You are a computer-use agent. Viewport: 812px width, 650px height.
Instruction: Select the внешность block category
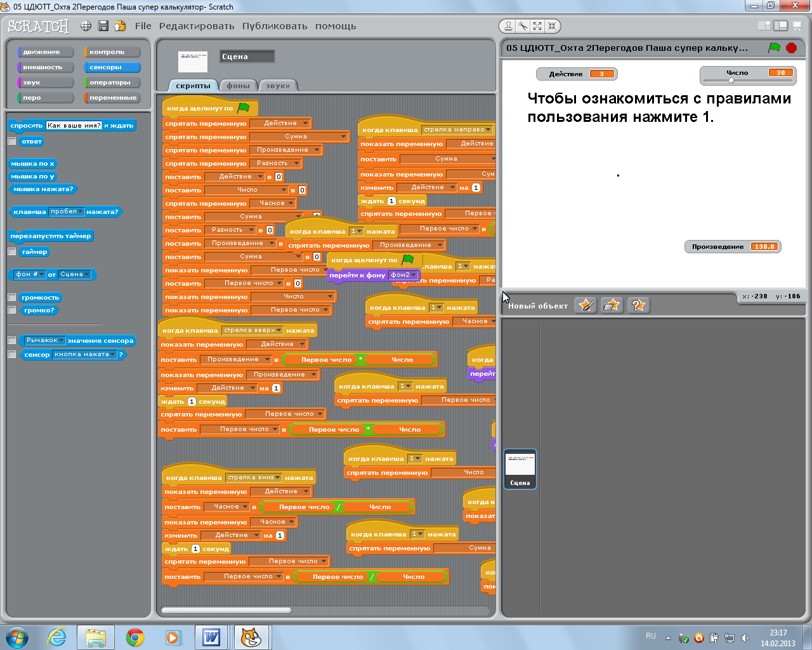(x=46, y=67)
